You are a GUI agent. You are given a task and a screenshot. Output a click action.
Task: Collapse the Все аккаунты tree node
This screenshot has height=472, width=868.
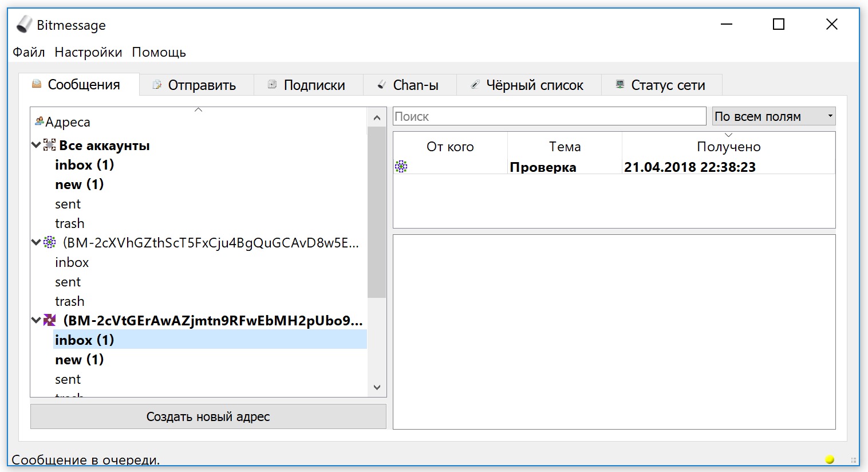click(36, 145)
